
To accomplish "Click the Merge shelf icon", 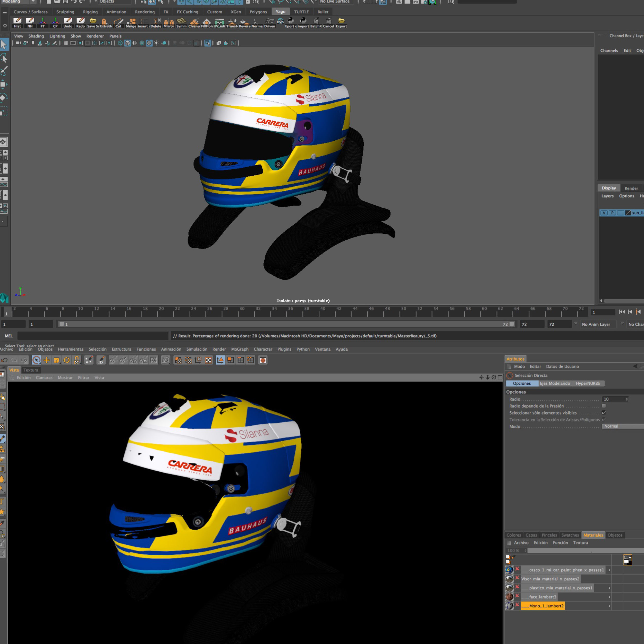I will click(x=131, y=23).
